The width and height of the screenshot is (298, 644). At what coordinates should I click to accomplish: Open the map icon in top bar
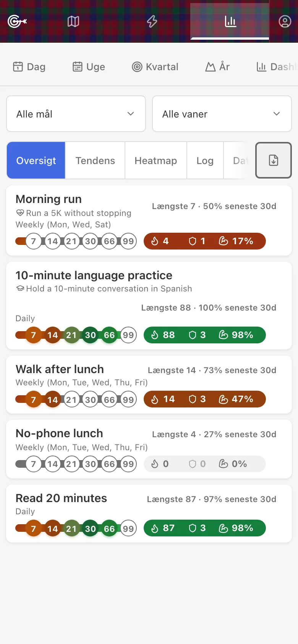[x=73, y=21]
